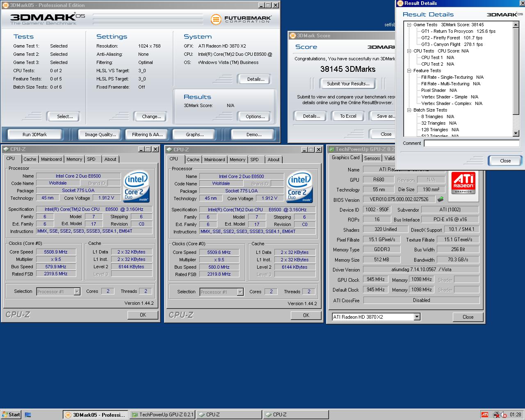Click Submit Your Results button
525x420 pixels.
click(x=348, y=84)
